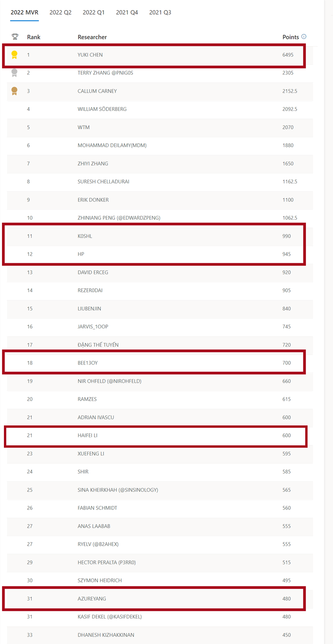Click the silver medal icon for rank 2
Viewport: 333px width, 644px height.
coord(14,73)
